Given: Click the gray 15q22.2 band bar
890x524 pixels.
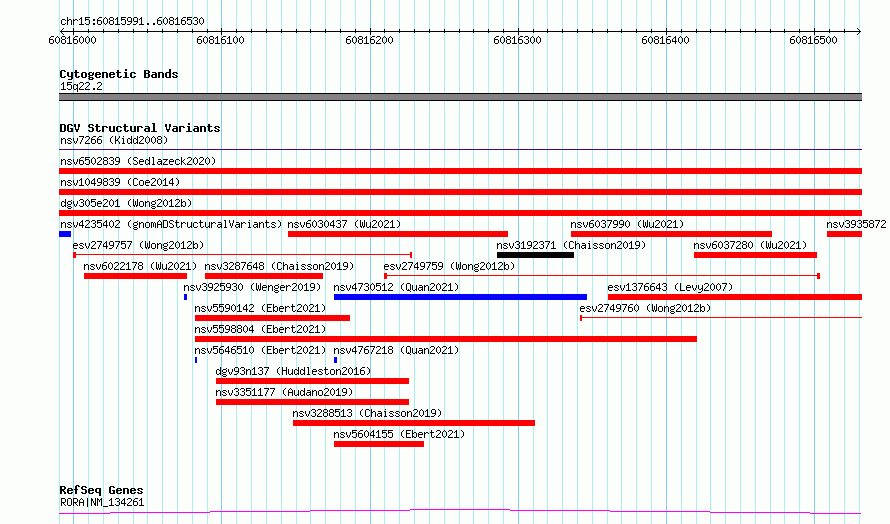Looking at the screenshot, I should click(460, 97).
